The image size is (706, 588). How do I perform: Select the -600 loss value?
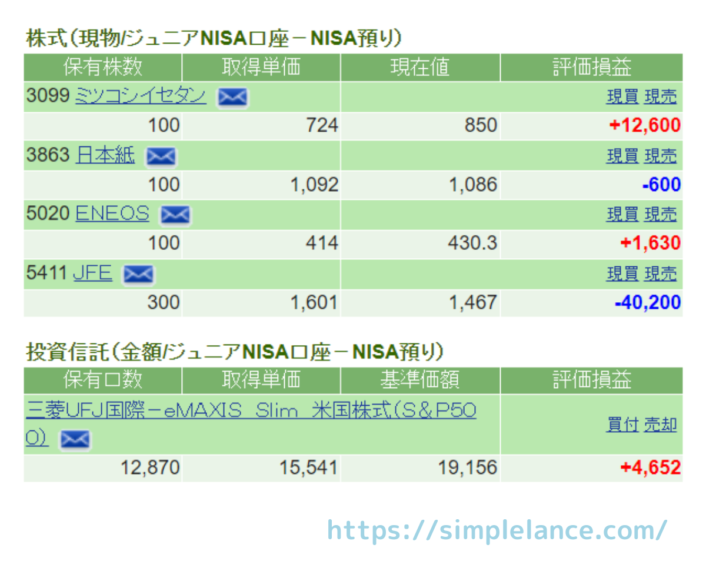[x=662, y=185]
